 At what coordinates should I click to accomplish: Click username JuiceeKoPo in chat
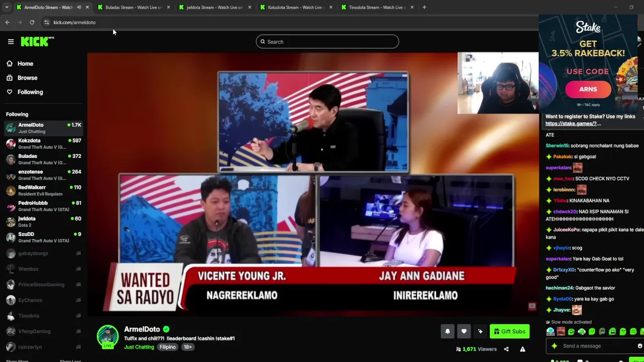pyautogui.click(x=566, y=230)
